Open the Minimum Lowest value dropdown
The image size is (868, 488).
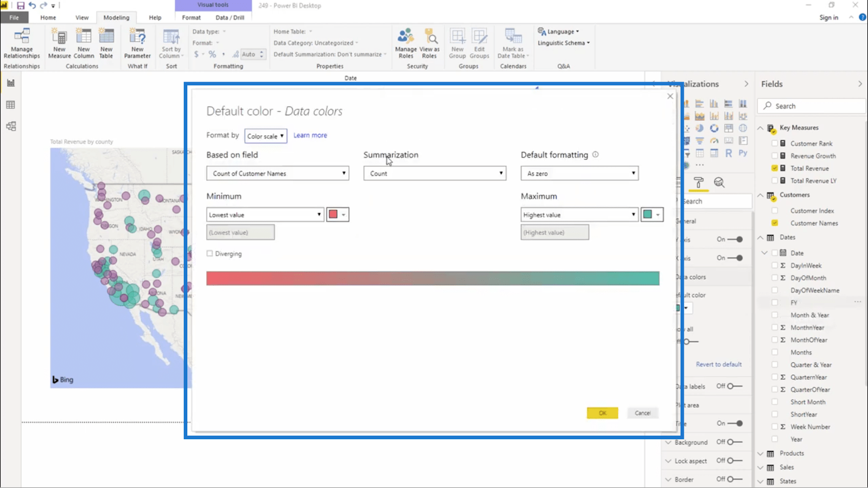[265, 215]
